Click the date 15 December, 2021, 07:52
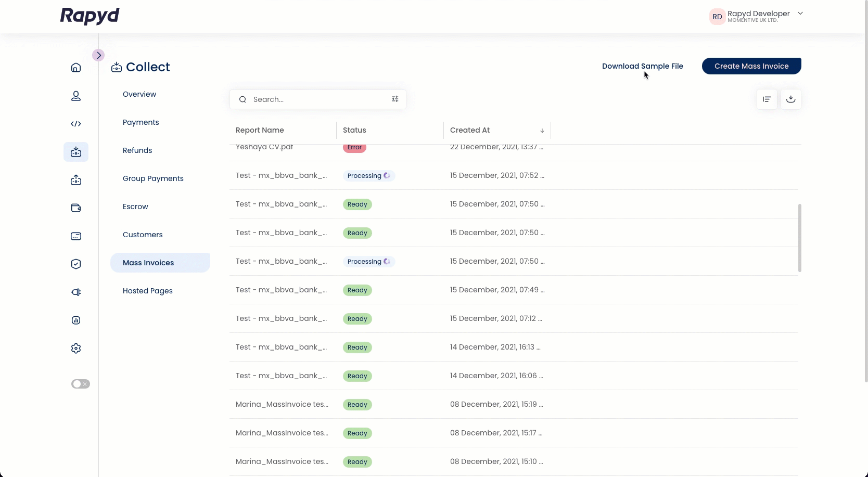The width and height of the screenshot is (868, 477). (497, 175)
